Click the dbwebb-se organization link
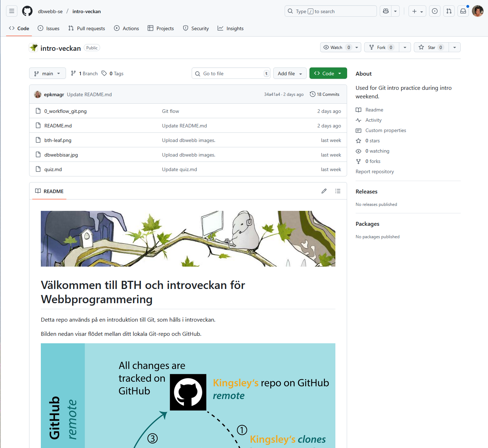 [50, 11]
